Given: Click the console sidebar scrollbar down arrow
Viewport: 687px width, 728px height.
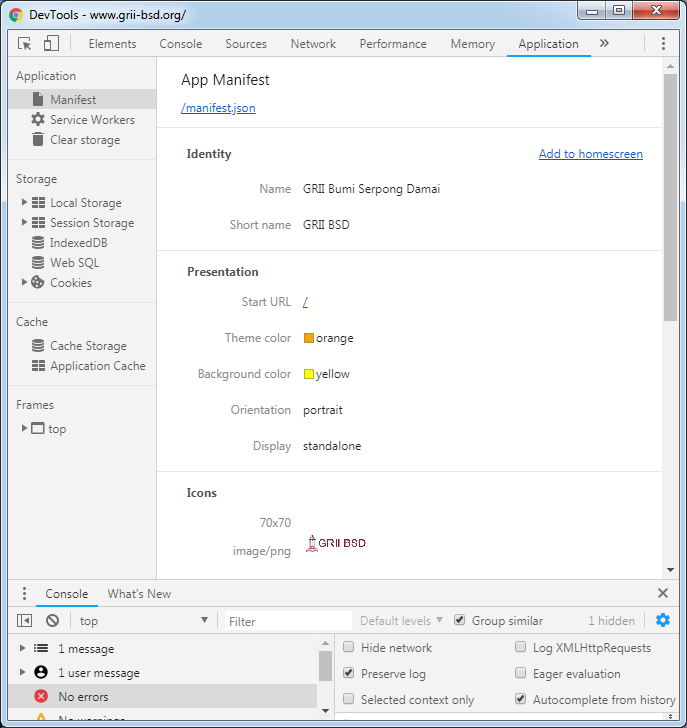Looking at the screenshot, I should 325,710.
